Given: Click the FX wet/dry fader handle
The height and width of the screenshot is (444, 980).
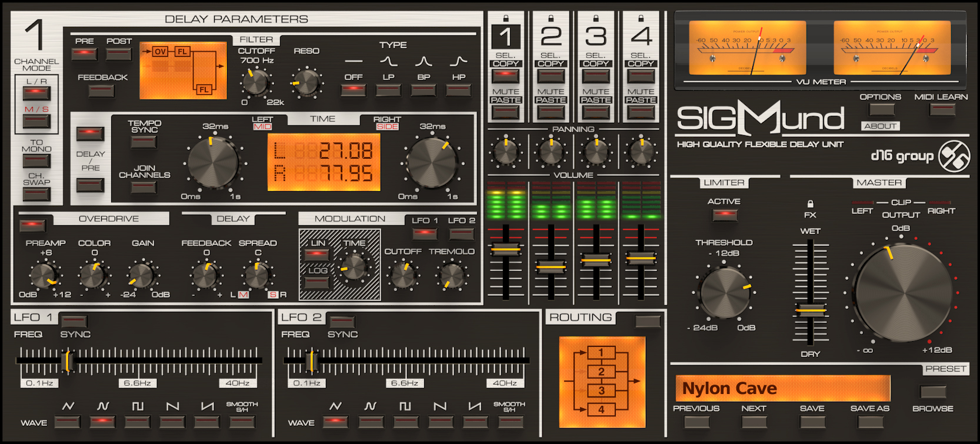Looking at the screenshot, I should pos(811,311).
